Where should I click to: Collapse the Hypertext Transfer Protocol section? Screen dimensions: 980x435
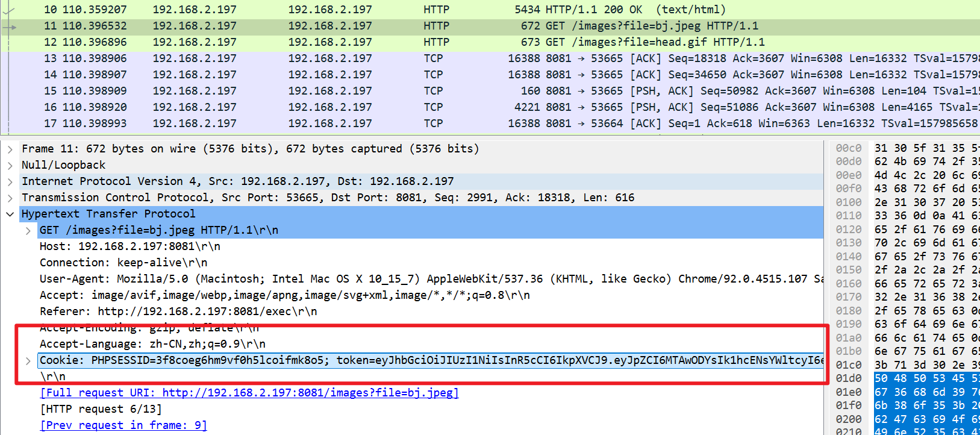10,214
